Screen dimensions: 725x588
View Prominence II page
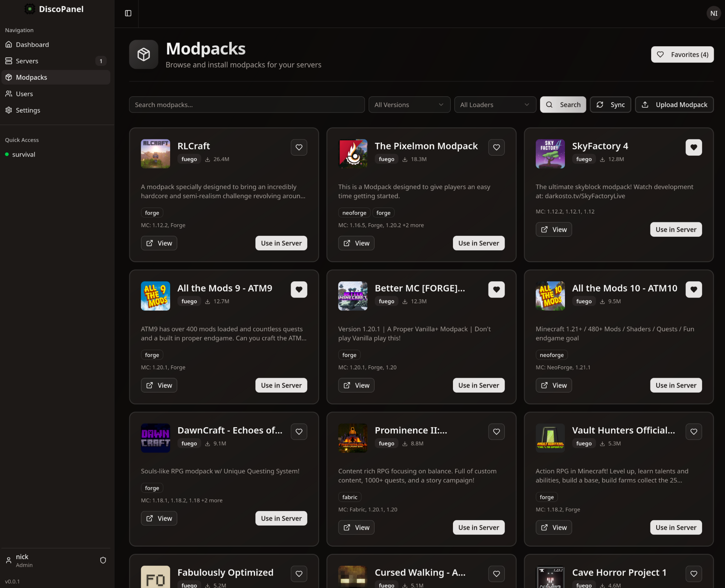click(x=356, y=528)
